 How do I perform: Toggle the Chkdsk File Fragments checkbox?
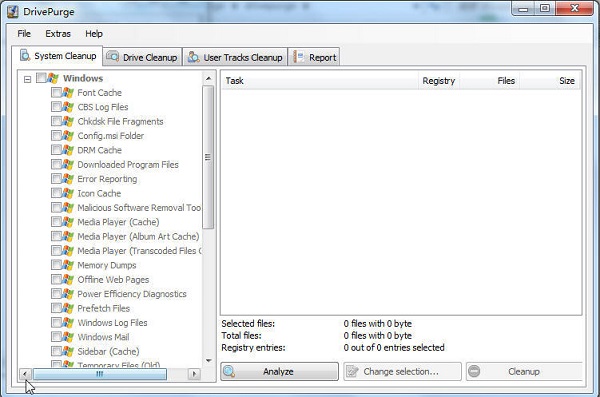point(56,121)
